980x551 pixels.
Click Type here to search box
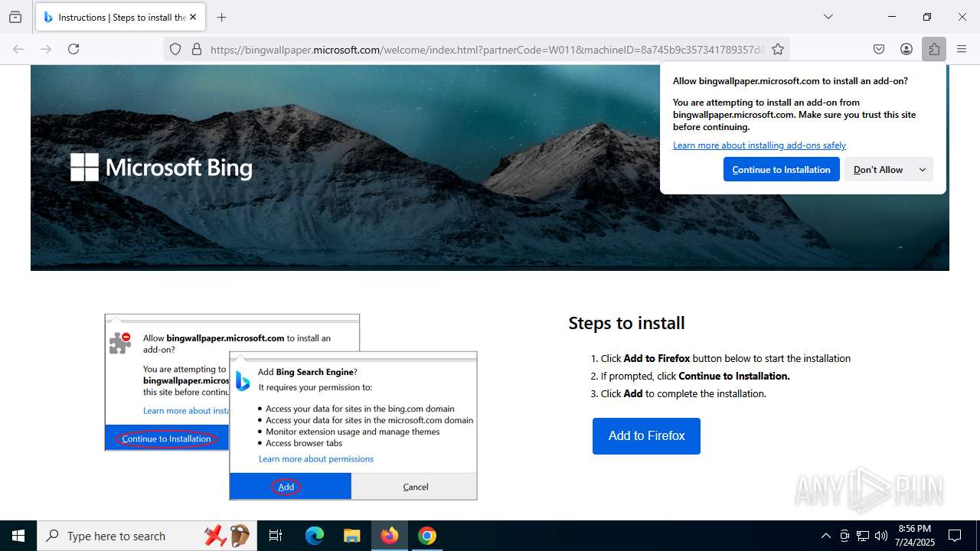point(145,536)
